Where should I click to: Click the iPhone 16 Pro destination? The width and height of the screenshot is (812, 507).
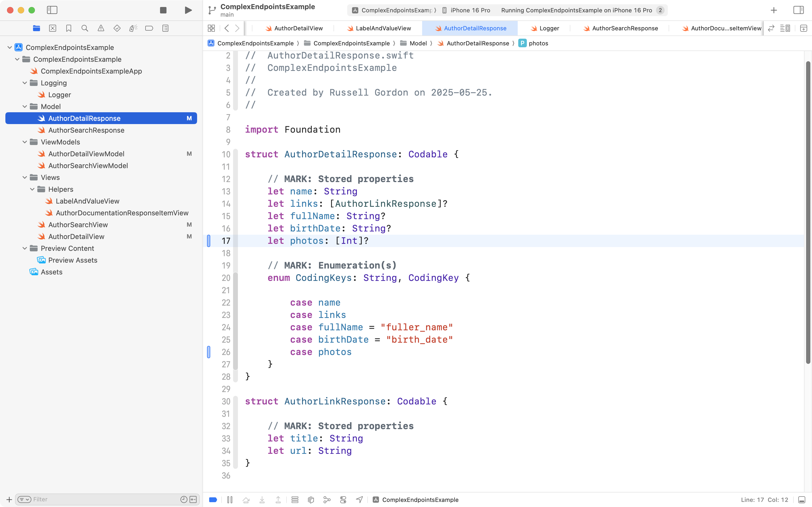click(470, 10)
